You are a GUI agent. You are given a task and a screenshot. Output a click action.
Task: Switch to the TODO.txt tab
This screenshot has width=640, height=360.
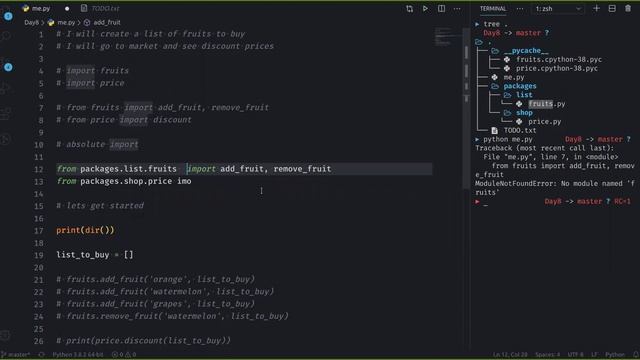pos(100,8)
